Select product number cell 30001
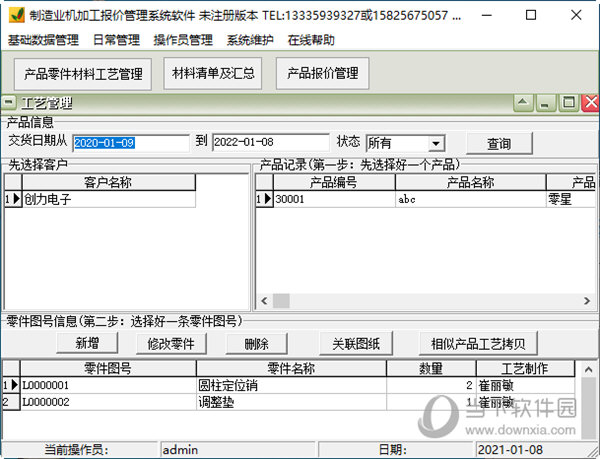The height and width of the screenshot is (459, 600). (x=334, y=199)
